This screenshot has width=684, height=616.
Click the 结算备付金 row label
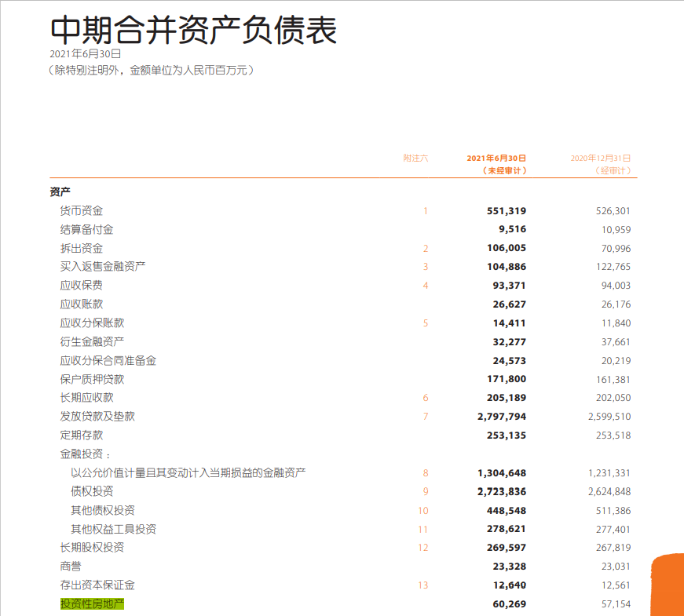pos(87,229)
